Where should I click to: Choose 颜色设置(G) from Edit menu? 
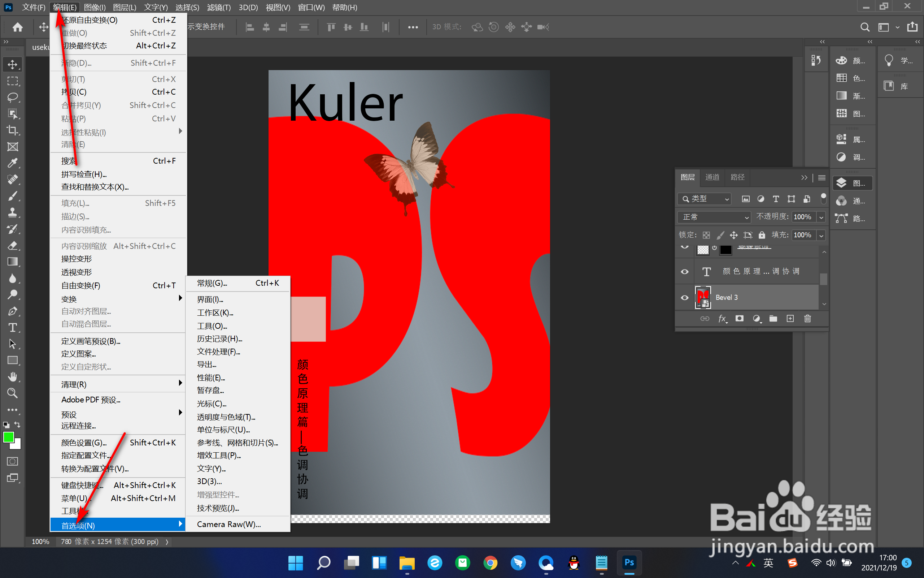coord(118,443)
